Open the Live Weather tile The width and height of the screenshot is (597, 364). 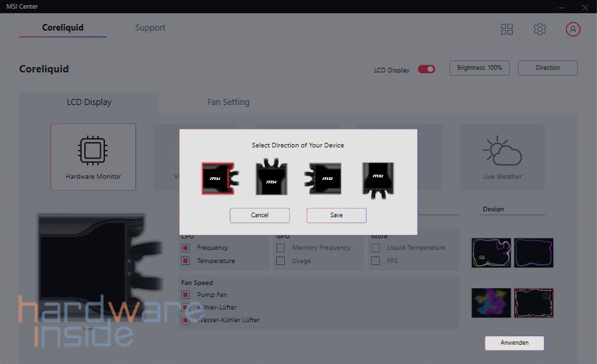(x=502, y=157)
